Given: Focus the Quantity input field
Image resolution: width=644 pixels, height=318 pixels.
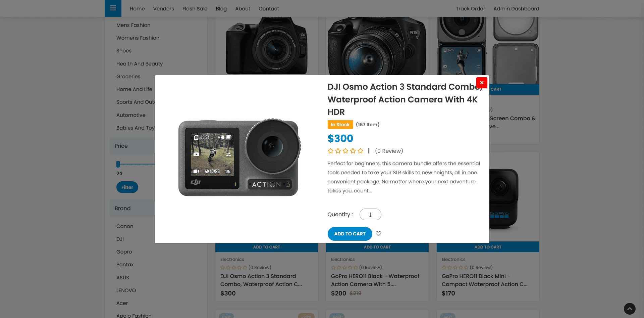Looking at the screenshot, I should (370, 215).
